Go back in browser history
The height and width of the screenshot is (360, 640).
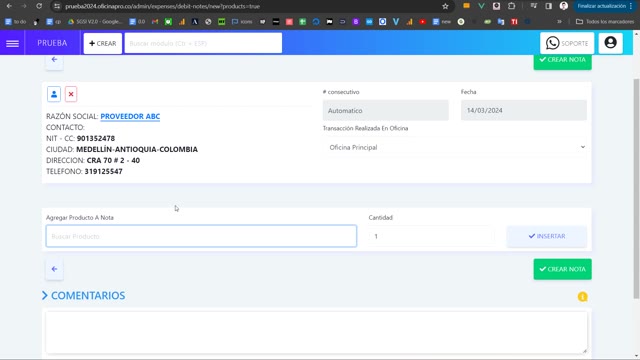9,6
